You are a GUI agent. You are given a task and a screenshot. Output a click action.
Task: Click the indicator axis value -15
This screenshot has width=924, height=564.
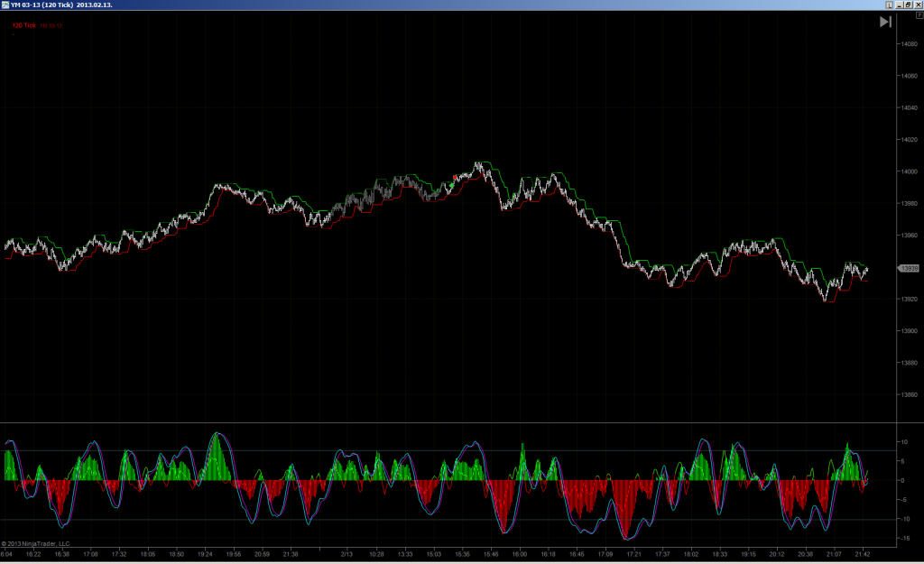click(x=904, y=539)
